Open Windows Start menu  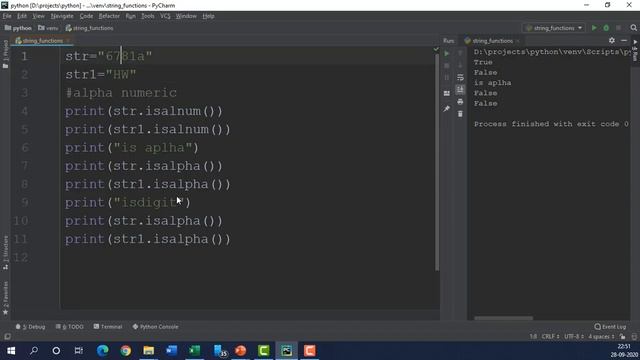[11, 351]
